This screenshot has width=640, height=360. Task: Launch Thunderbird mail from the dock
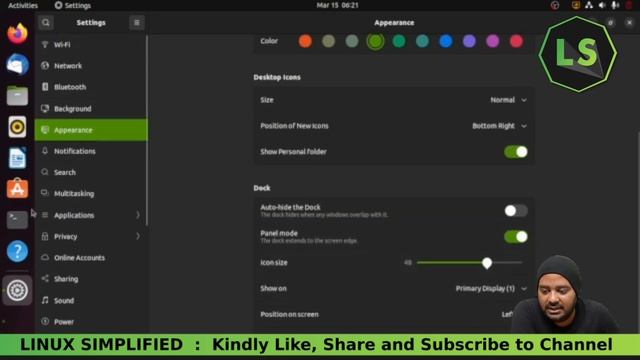point(17,64)
